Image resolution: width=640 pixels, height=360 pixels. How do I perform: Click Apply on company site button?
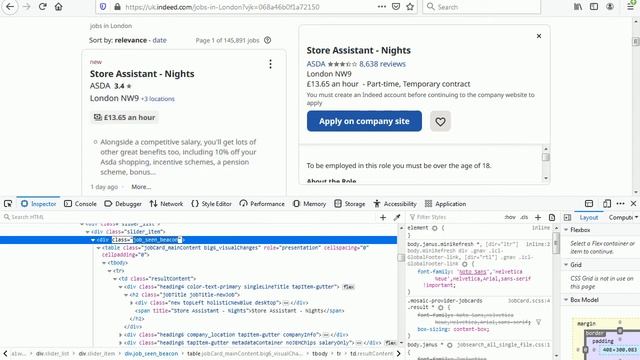coord(364,121)
